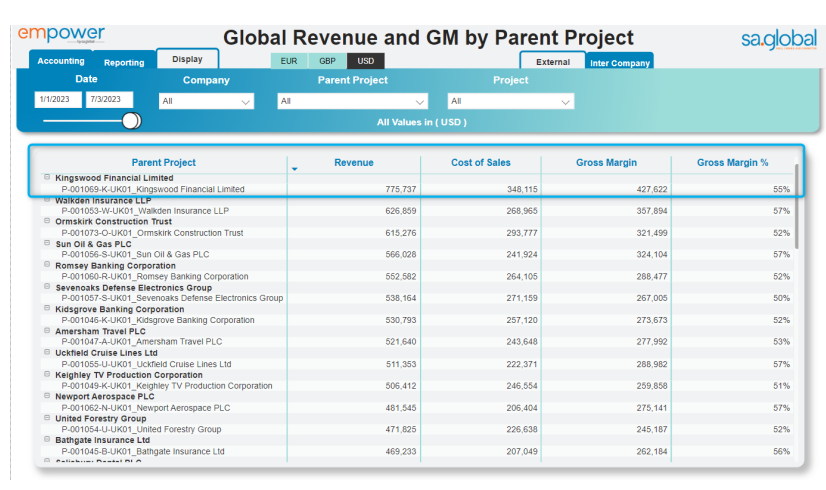Switch currency to EUR
The image size is (826, 490).
pyautogui.click(x=289, y=61)
